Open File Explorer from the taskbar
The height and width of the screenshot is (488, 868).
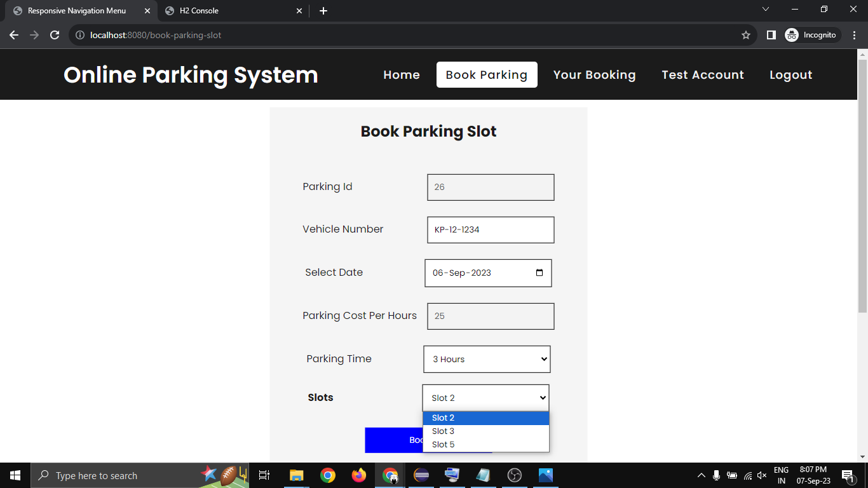click(296, 475)
